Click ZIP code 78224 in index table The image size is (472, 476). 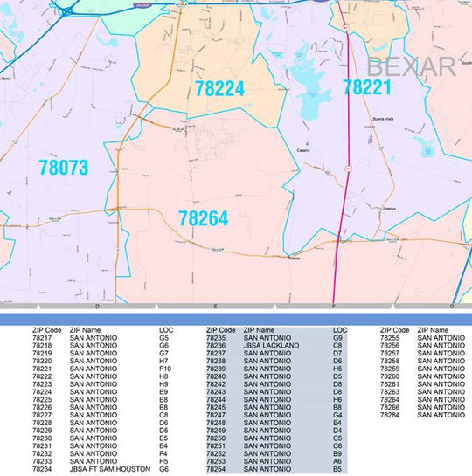pos(42,392)
